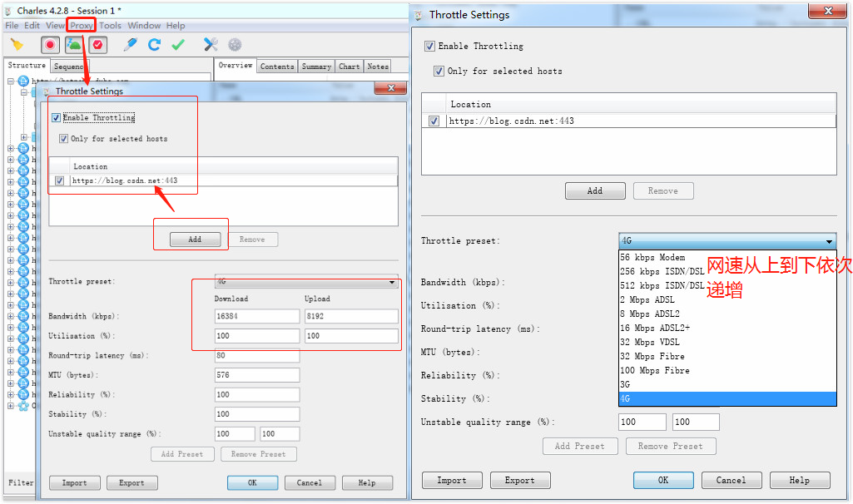
Task: Collapse the topmost host node in Structure tree
Action: pos(10,81)
